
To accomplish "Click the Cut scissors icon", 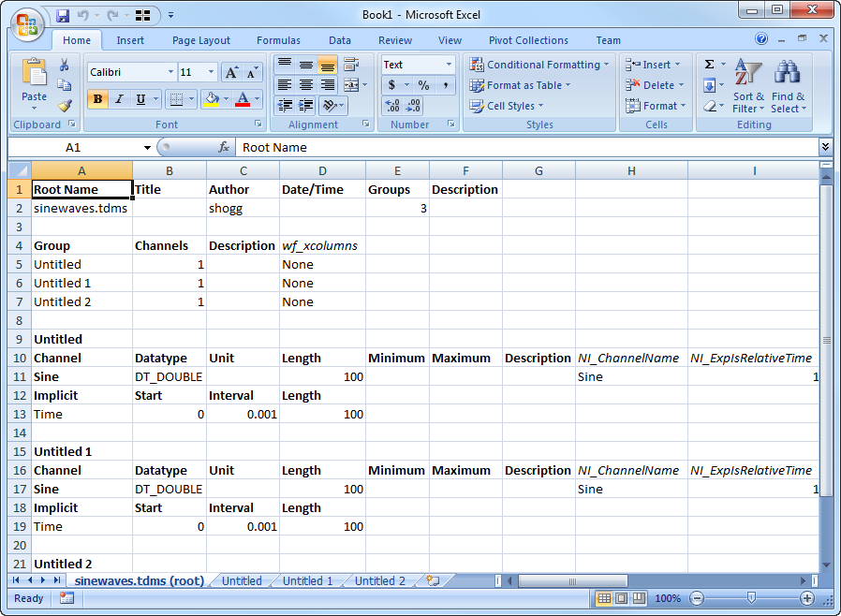I will tap(65, 66).
